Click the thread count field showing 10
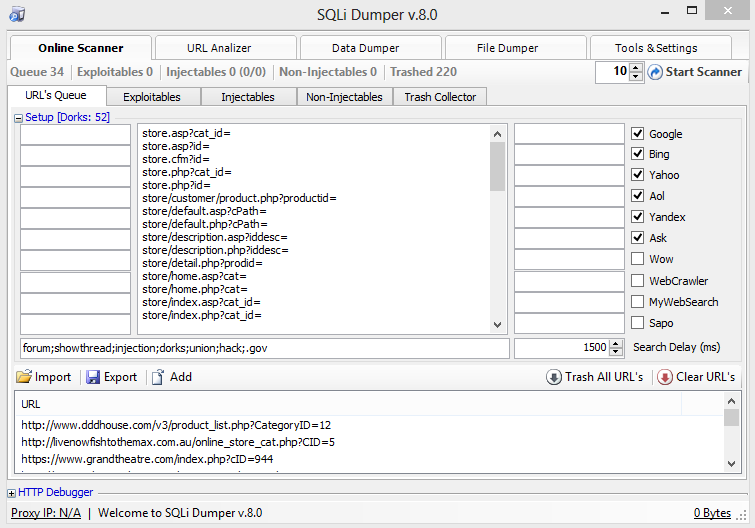 [613, 72]
